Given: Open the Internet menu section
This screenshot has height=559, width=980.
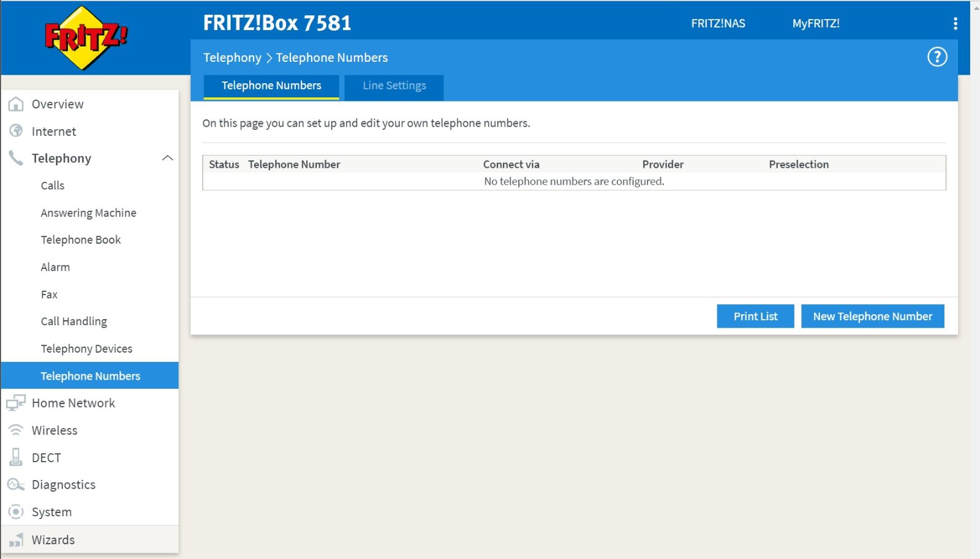Looking at the screenshot, I should [54, 131].
